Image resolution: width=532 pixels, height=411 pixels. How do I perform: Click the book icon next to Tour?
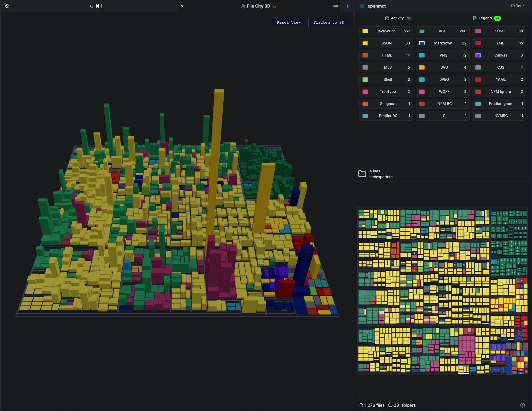click(x=512, y=6)
